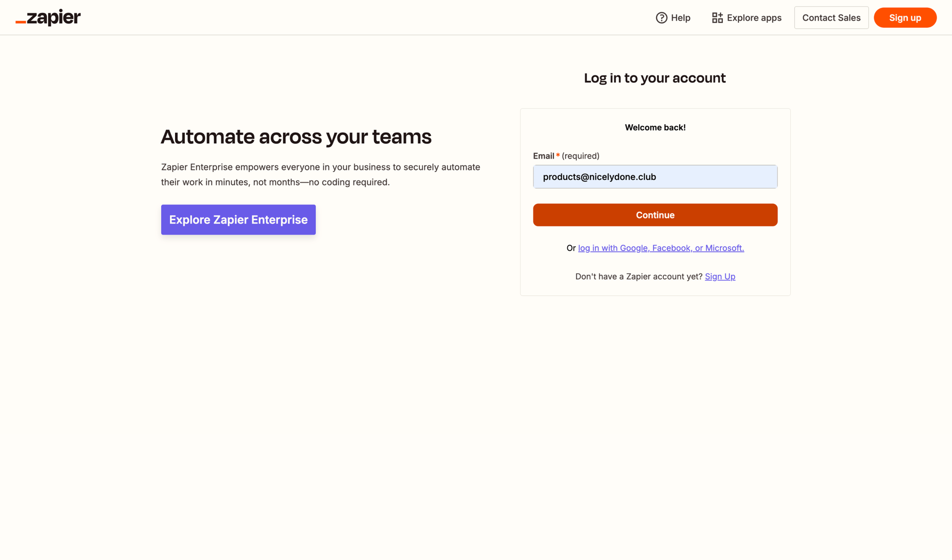Image resolution: width=952 pixels, height=560 pixels.
Task: Click the orange Sign up header button
Action: click(905, 17)
